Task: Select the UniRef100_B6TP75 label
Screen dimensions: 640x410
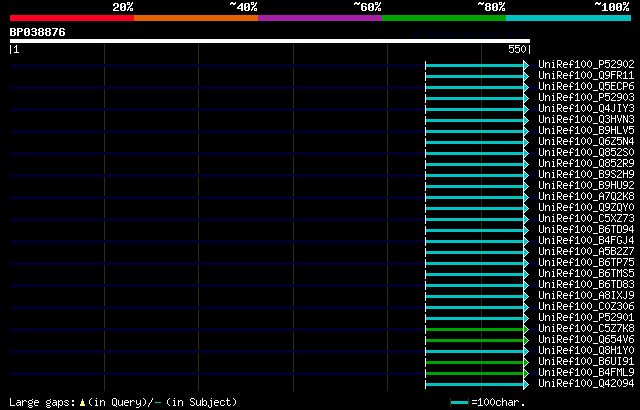Action: [x=586, y=262]
